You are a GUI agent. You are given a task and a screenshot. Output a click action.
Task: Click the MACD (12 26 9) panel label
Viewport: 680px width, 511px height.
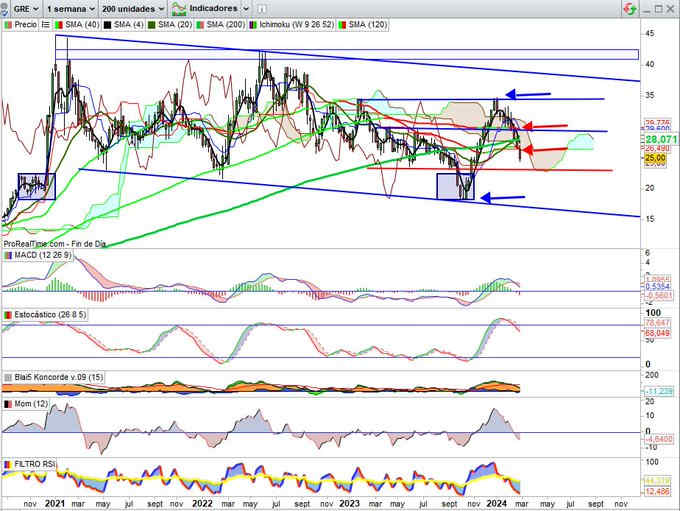pos(38,255)
